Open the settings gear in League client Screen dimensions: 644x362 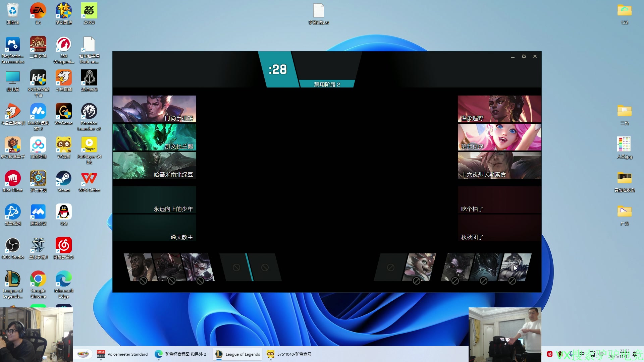524,56
